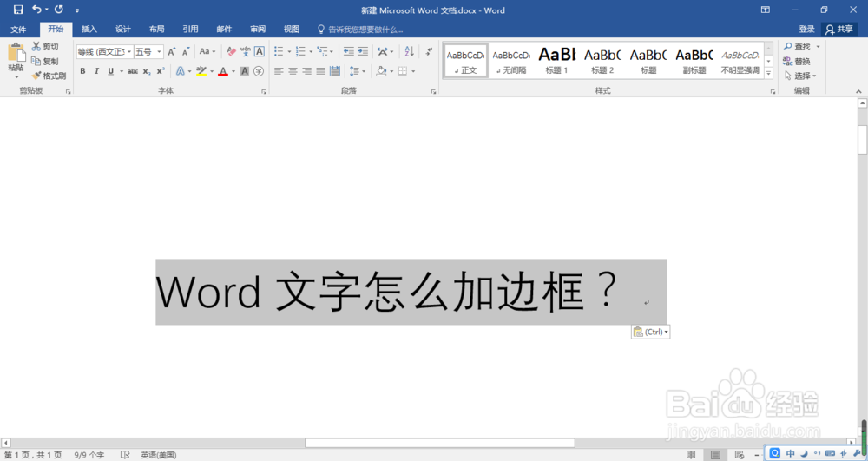Click the horizontal scrollbar thumb
Screen dimensions: 868x461
(439, 443)
